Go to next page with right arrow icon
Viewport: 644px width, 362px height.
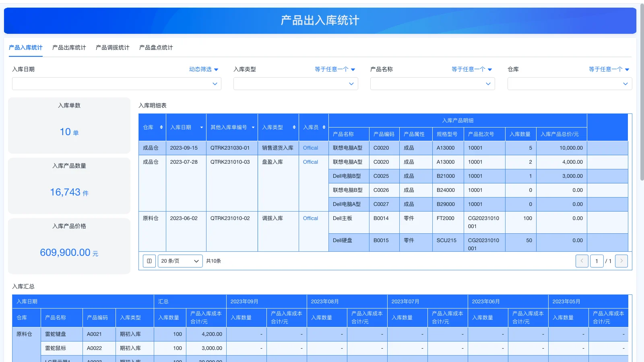621,261
